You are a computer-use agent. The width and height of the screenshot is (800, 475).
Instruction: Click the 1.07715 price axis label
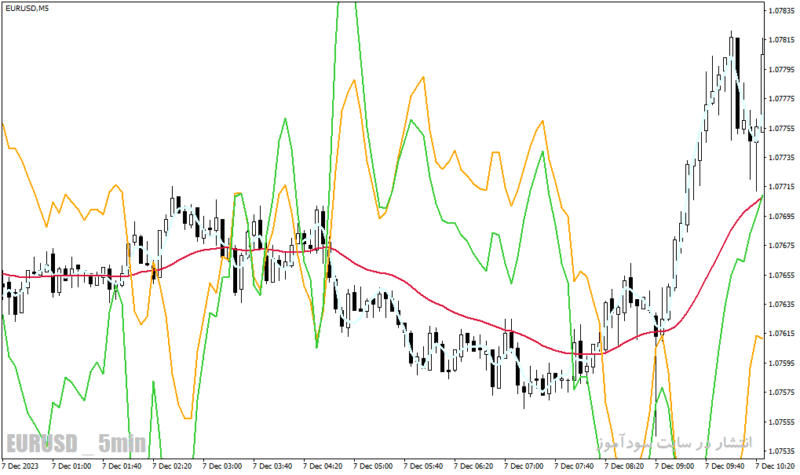(782, 187)
